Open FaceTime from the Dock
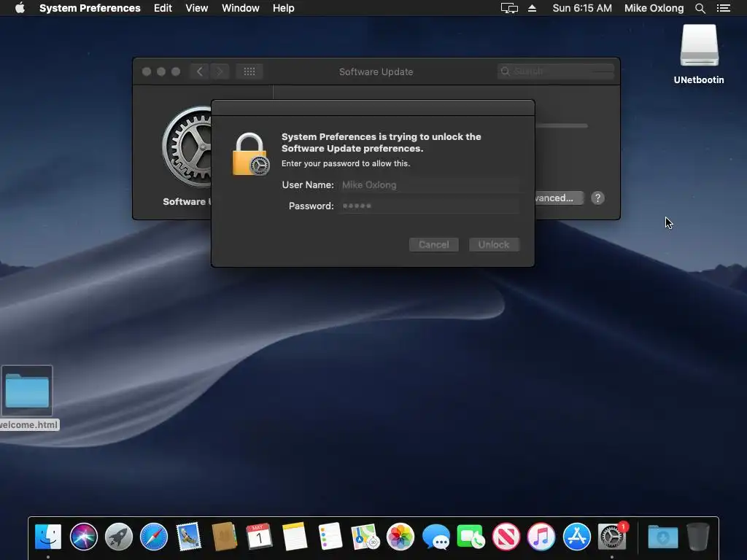The width and height of the screenshot is (747, 560). (471, 536)
